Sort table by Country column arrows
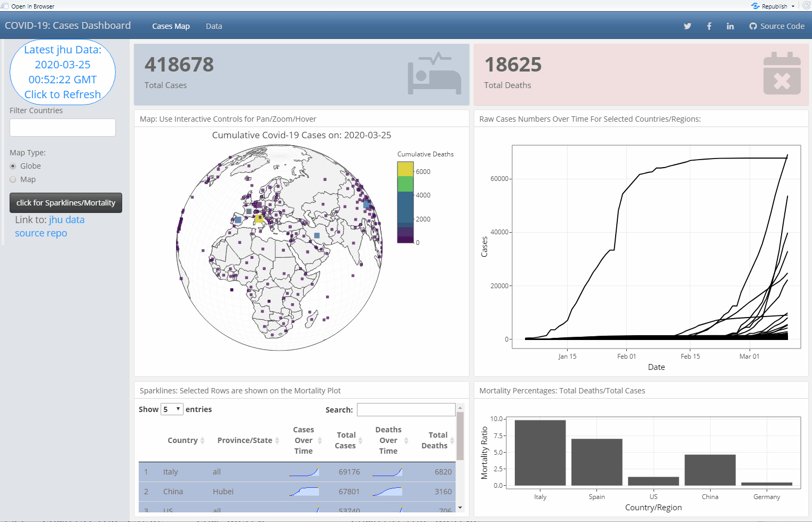Viewport: 812px width, 522px height. 202,440
